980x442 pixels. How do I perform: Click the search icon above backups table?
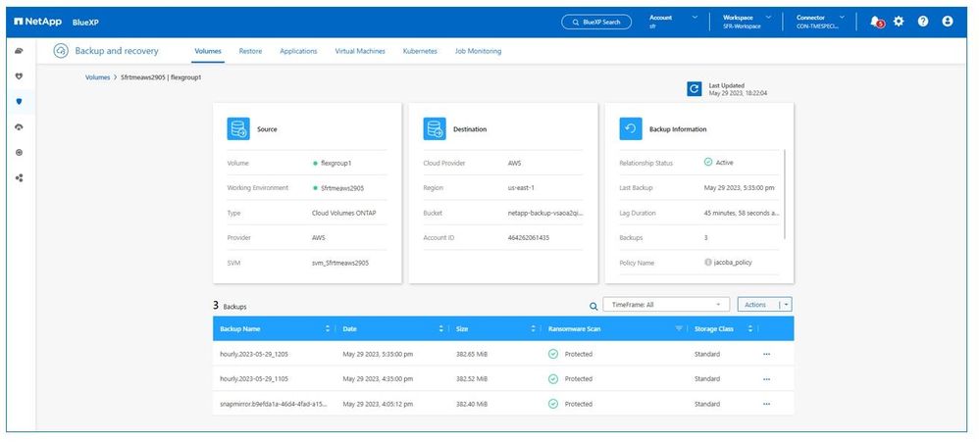click(593, 306)
